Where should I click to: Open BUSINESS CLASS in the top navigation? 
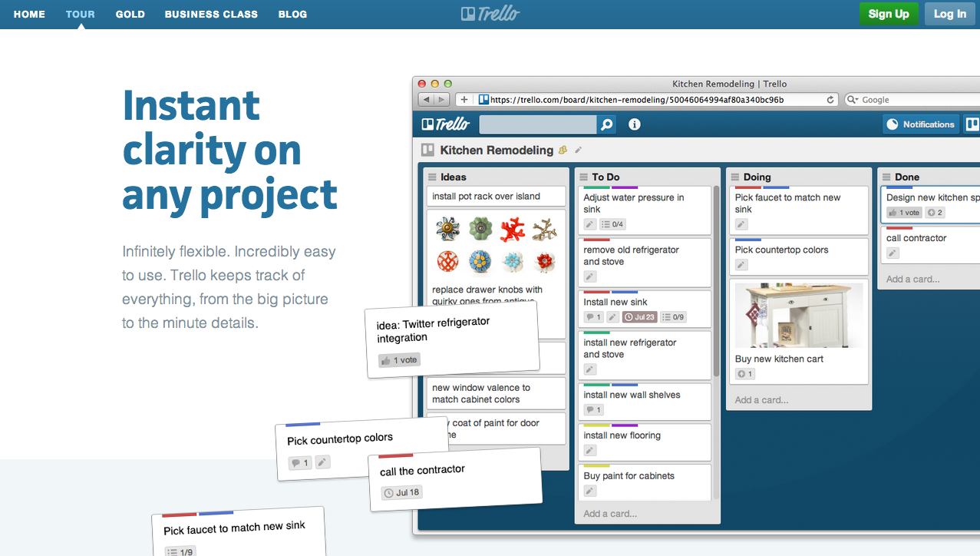click(x=211, y=14)
